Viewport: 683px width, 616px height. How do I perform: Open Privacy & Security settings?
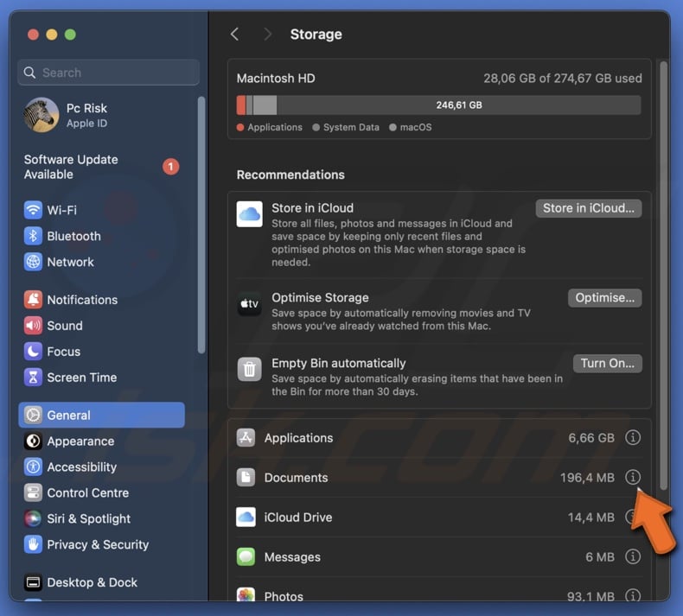click(101, 544)
